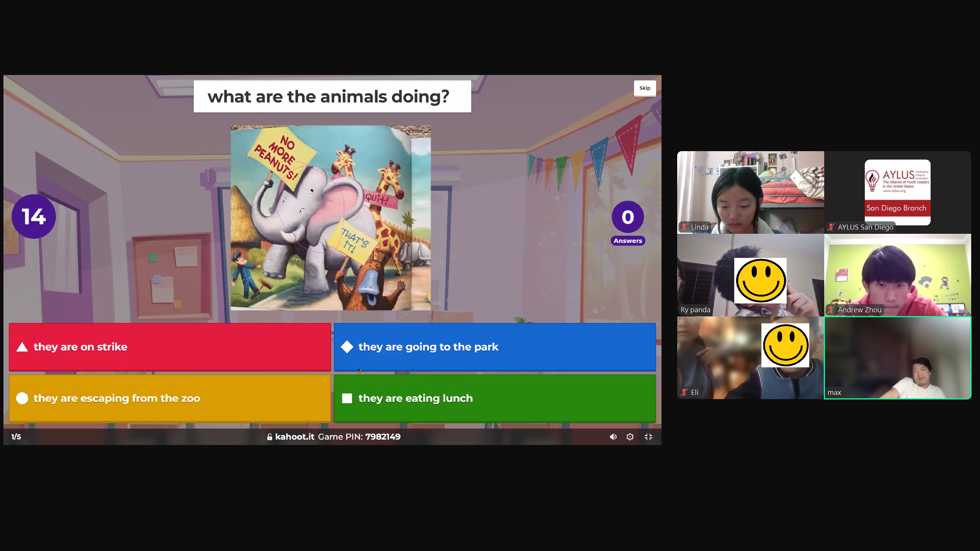Click the smiley face over Ry panda
The height and width of the screenshot is (551, 980).
pos(760,280)
